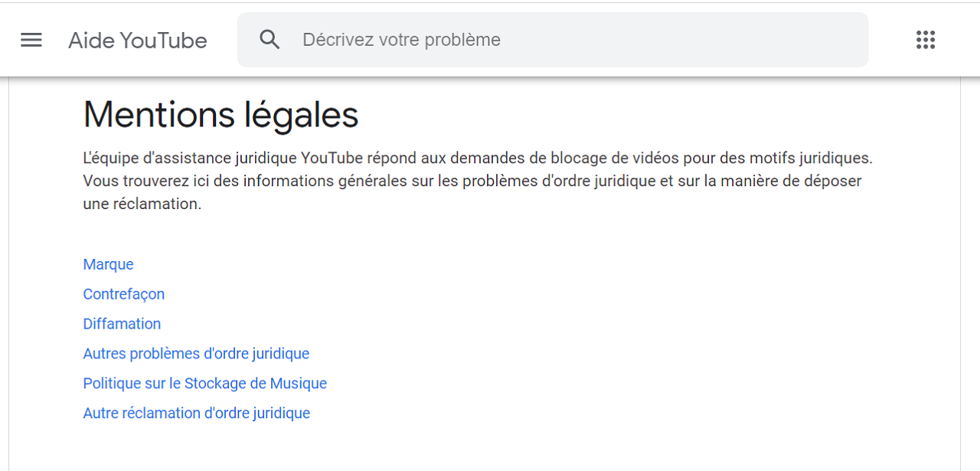Open the hamburger main menu

31,40
